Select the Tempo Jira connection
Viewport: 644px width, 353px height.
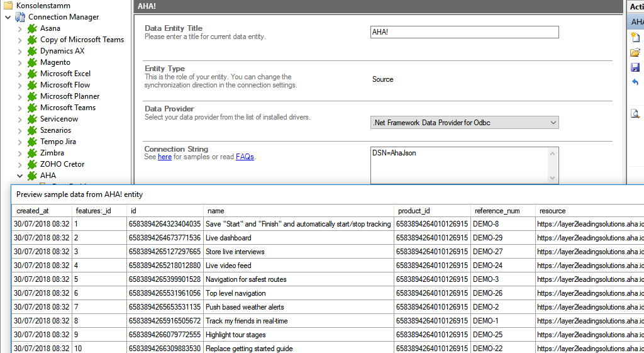(58, 142)
